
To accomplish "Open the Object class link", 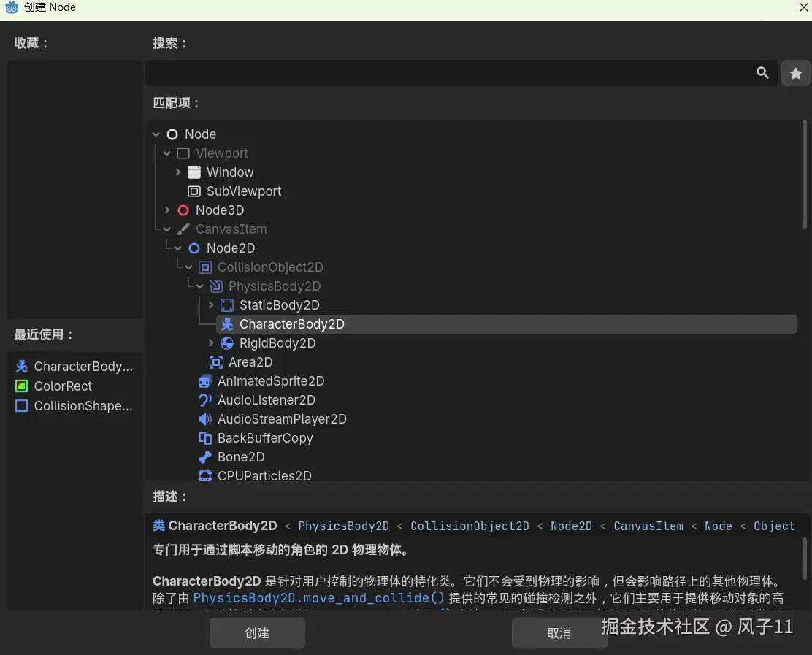I will coord(774,526).
